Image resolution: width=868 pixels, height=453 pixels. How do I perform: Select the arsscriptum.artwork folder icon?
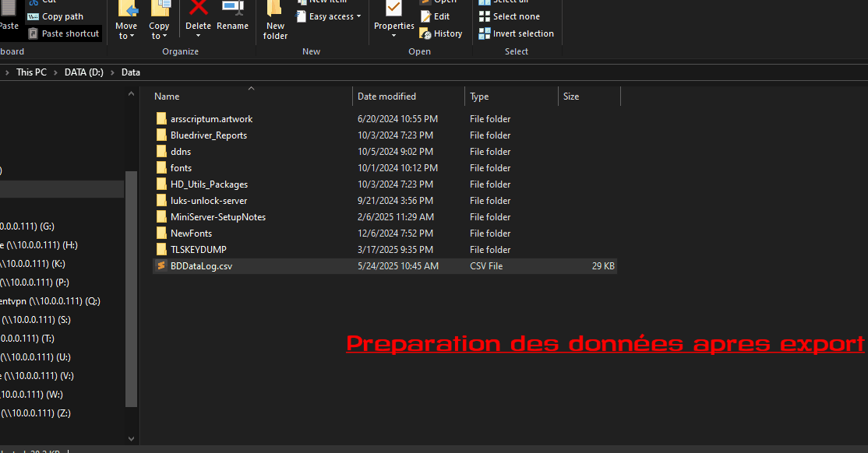[161, 119]
